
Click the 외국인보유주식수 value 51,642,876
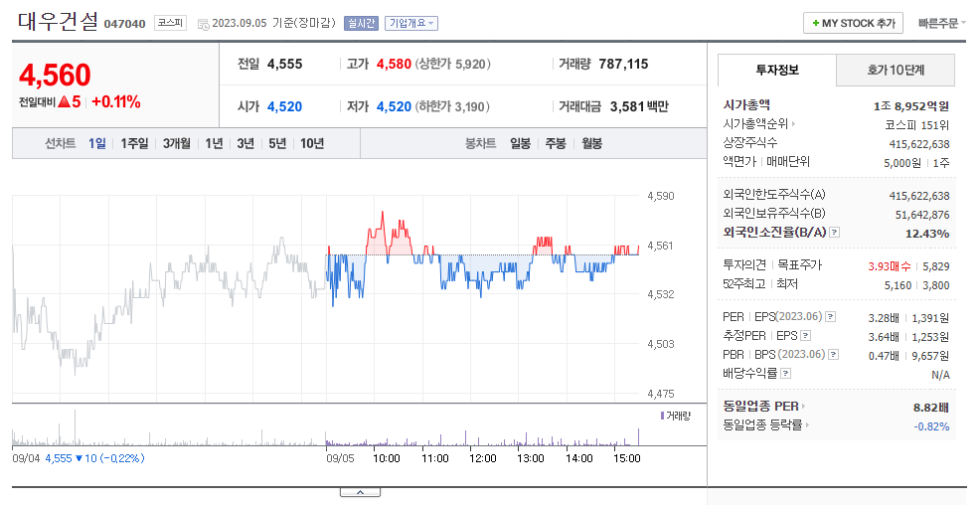[x=922, y=215]
